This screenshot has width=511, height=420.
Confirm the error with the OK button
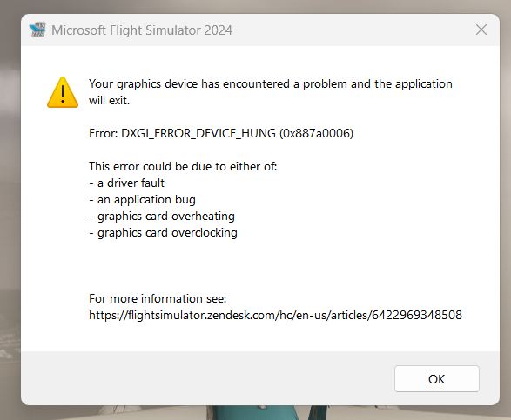click(436, 378)
